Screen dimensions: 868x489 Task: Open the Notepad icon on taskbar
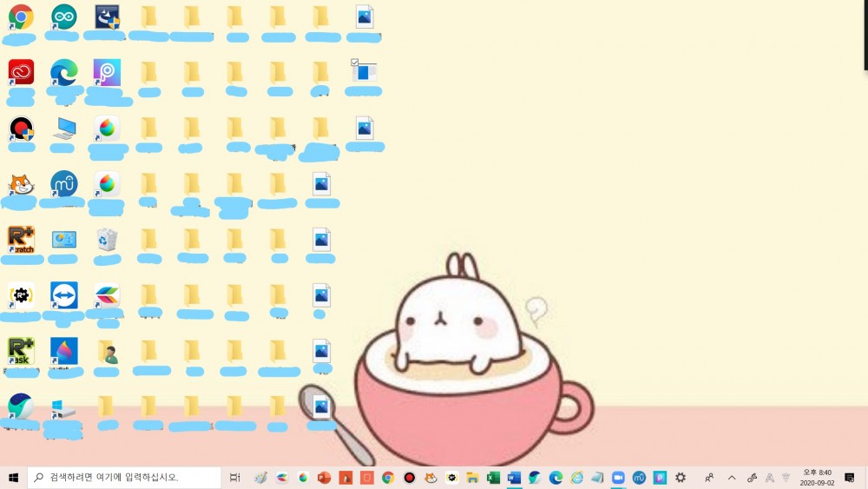[x=597, y=478]
